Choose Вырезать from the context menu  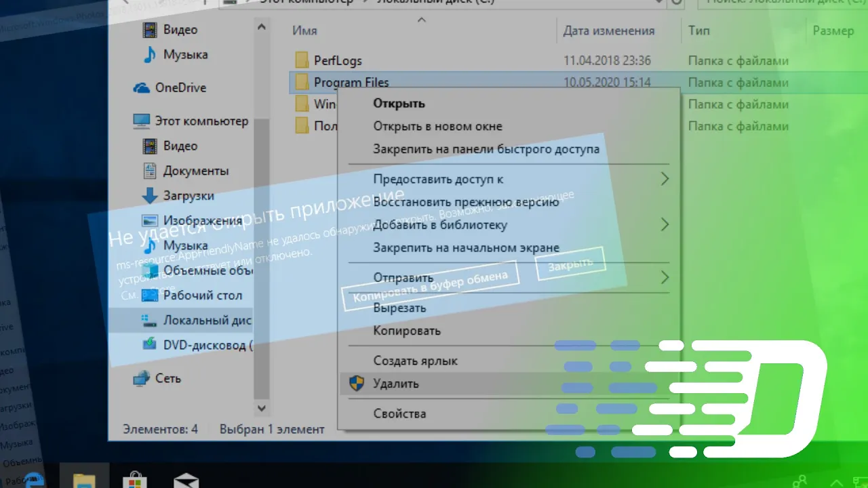coord(399,308)
